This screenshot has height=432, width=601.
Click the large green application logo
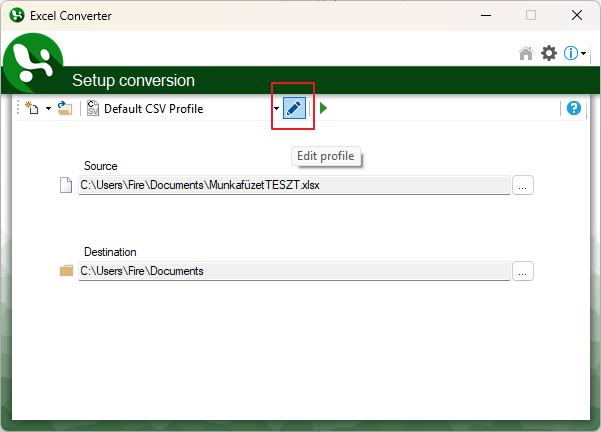(33, 62)
